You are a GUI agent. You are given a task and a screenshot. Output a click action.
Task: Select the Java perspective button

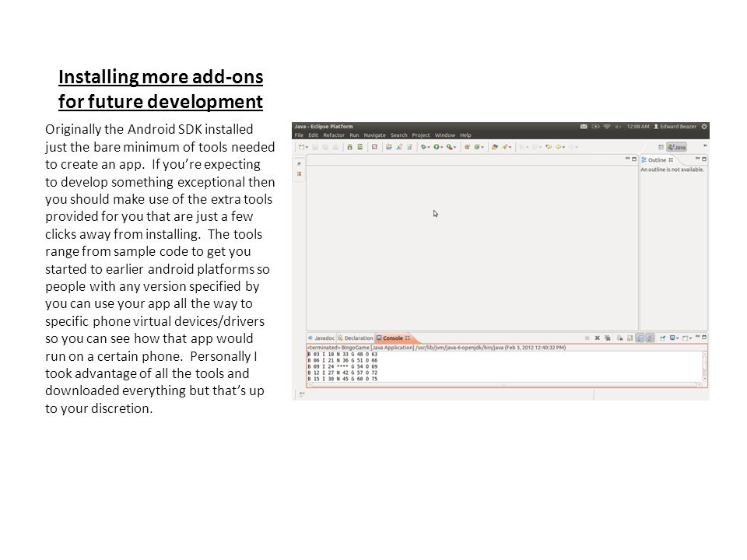pyautogui.click(x=677, y=147)
